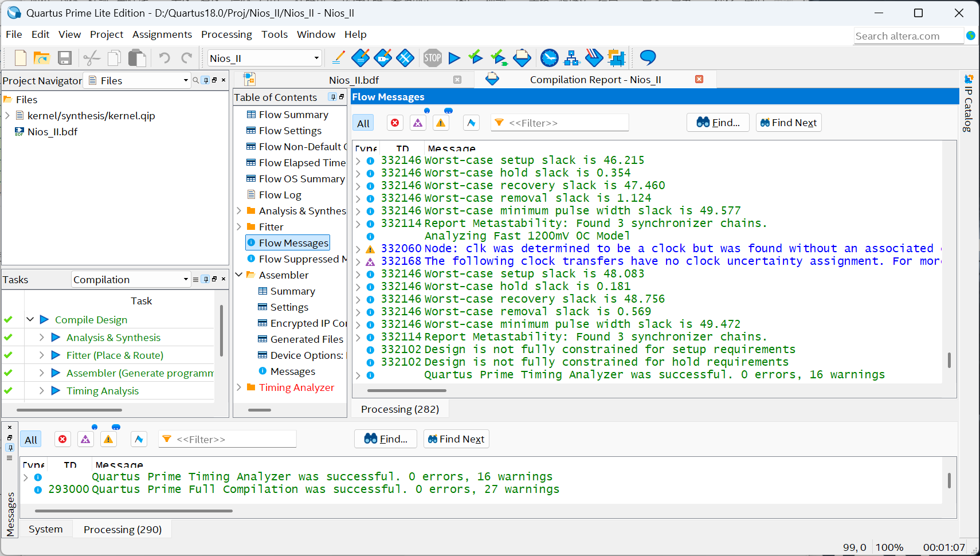Switch to System messages tab

pyautogui.click(x=45, y=529)
